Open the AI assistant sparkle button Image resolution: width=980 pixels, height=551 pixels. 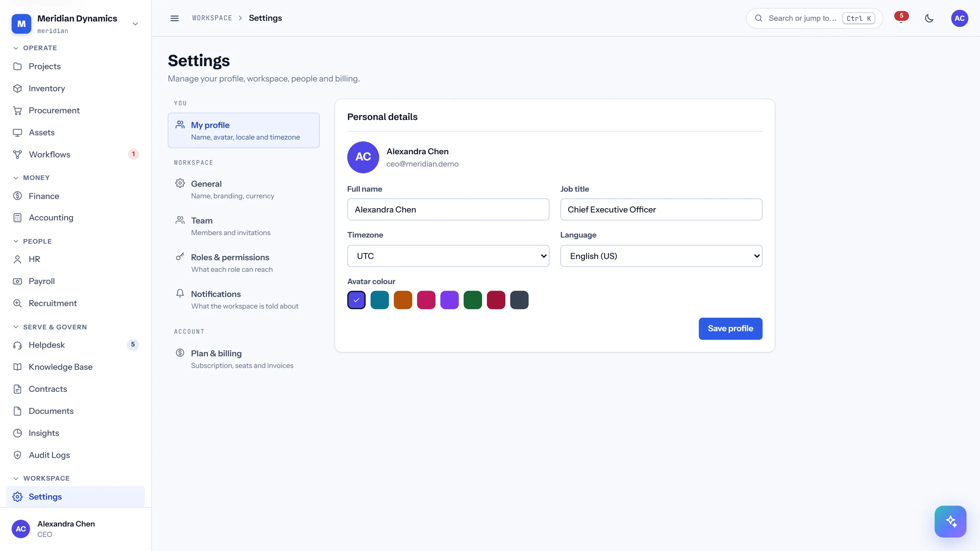(951, 522)
